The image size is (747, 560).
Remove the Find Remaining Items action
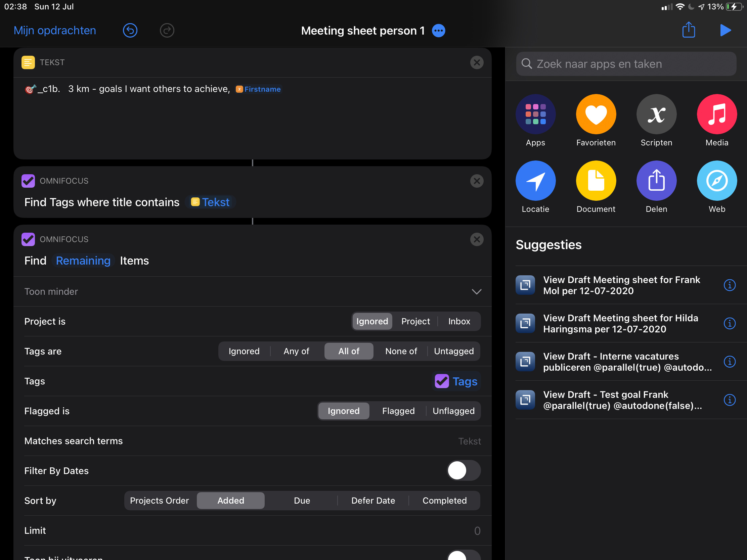(477, 239)
